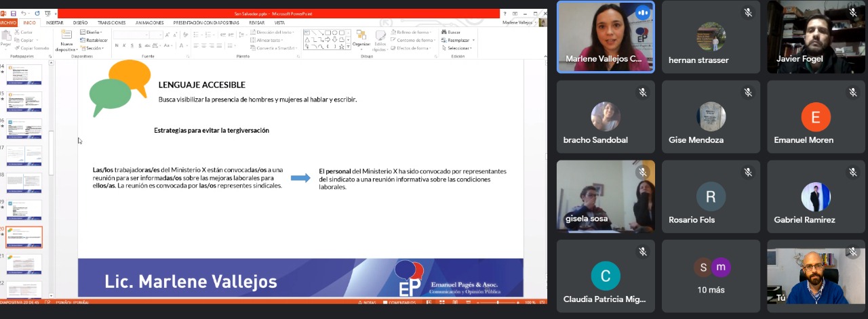This screenshot has height=319, width=868.
Task: Click Restablecer slide reset button
Action: point(92,40)
